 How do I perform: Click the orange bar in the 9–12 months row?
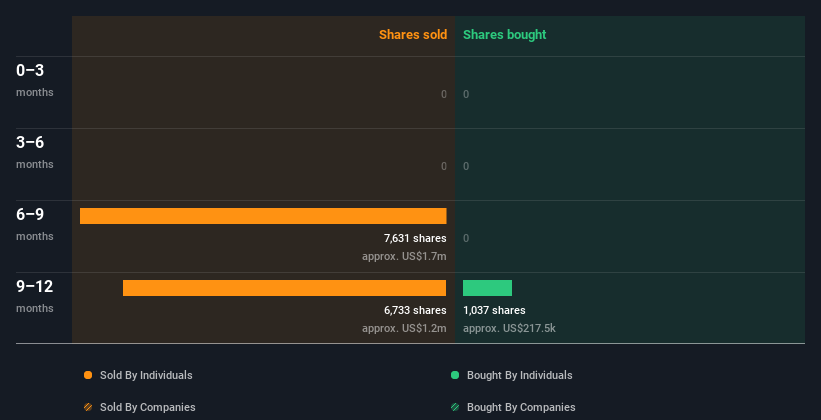point(284,288)
